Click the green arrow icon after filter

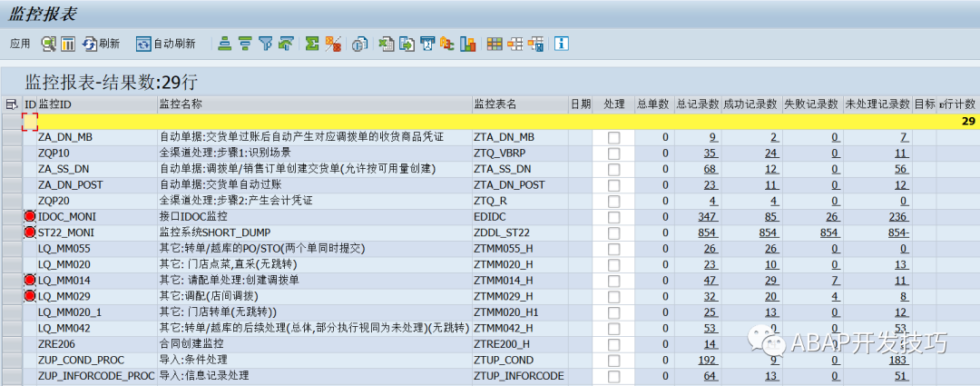286,44
